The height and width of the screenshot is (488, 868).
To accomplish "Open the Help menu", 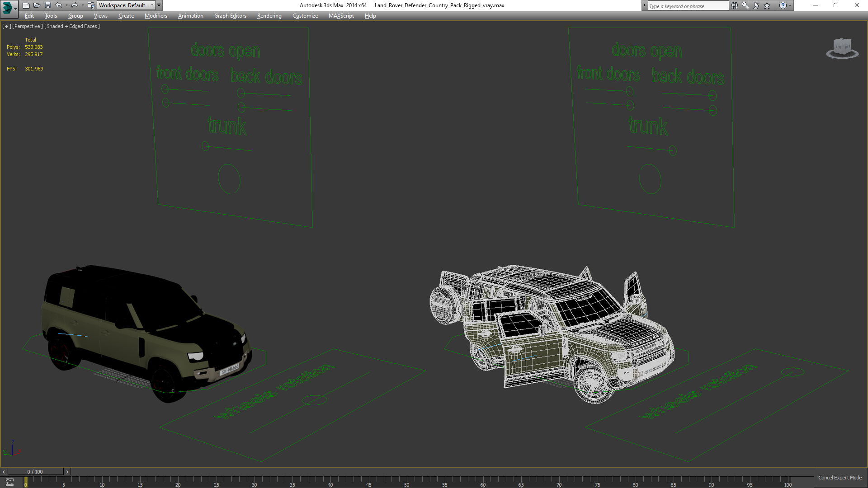I will pyautogui.click(x=370, y=16).
